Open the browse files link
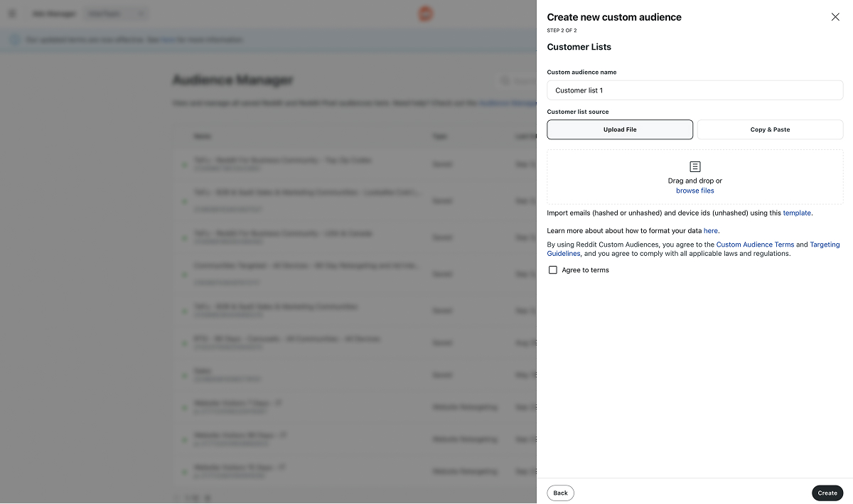This screenshot has width=853, height=504. point(695,191)
